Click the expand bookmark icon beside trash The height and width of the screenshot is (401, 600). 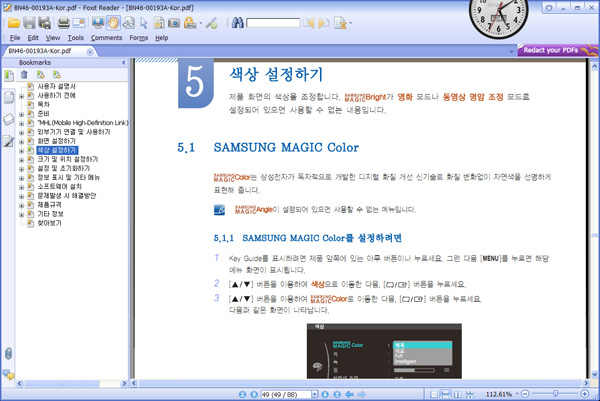tap(41, 75)
